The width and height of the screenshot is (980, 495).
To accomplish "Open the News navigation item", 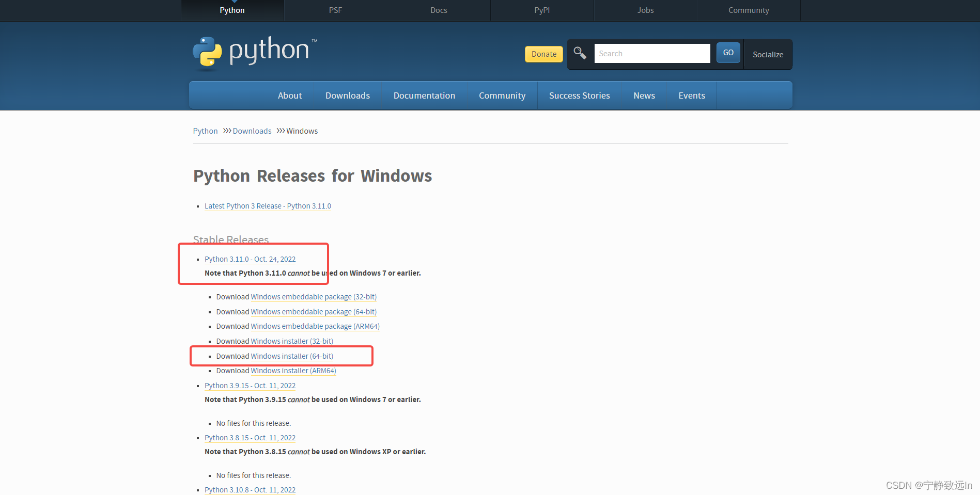I will (644, 95).
